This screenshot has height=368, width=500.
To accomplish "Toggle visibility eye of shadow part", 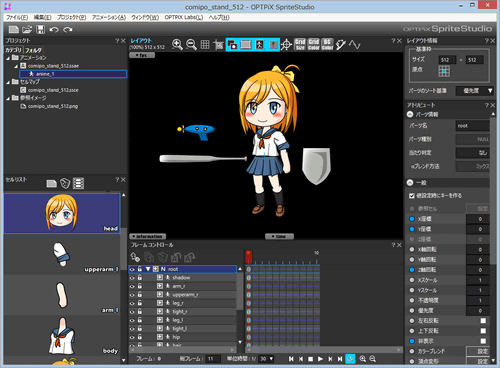I will point(132,278).
